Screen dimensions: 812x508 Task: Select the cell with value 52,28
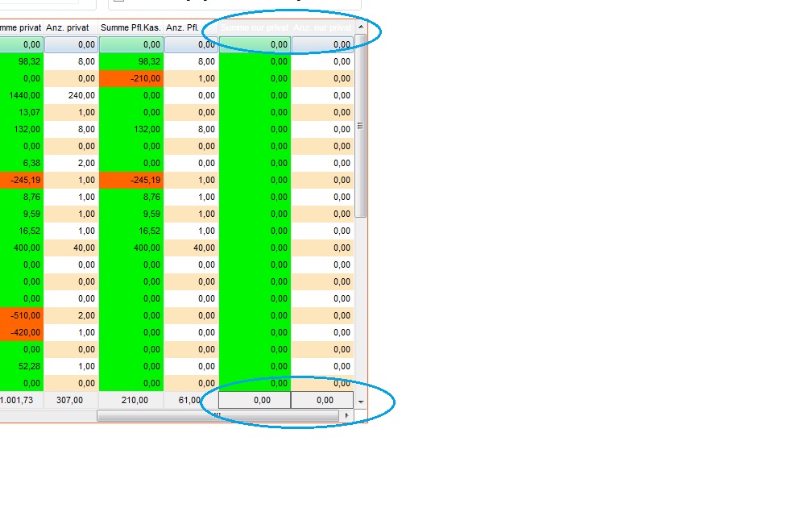pos(21,366)
